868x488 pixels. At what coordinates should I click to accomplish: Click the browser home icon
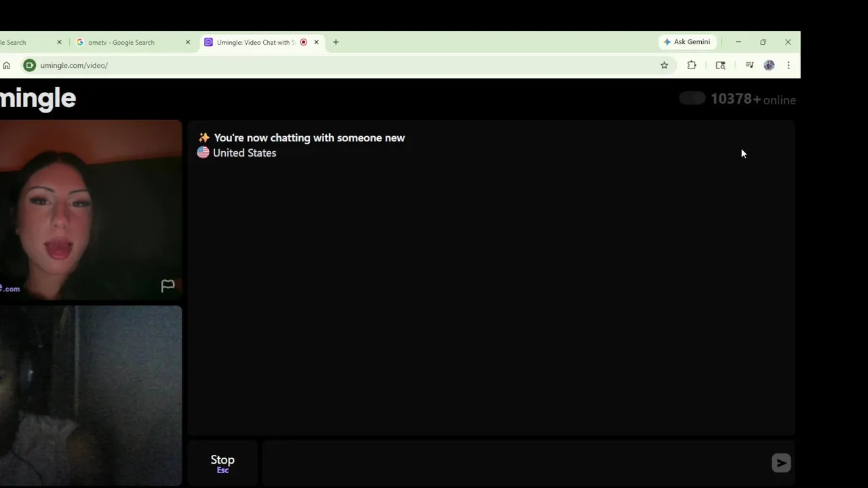pyautogui.click(x=7, y=65)
